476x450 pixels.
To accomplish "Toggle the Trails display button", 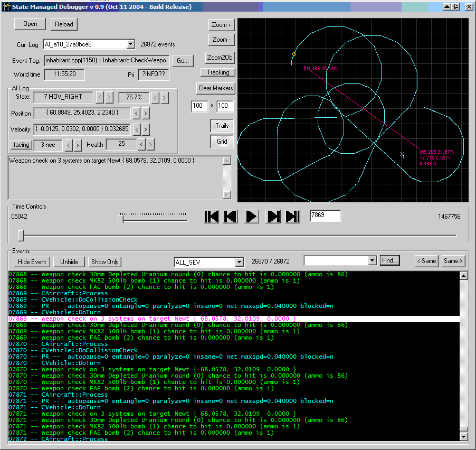I will coord(222,126).
